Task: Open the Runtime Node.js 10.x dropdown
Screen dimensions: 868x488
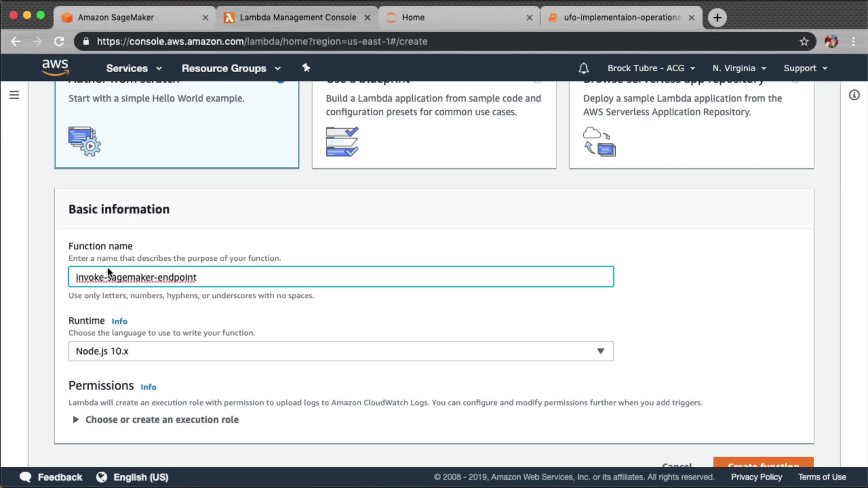Action: 340,351
